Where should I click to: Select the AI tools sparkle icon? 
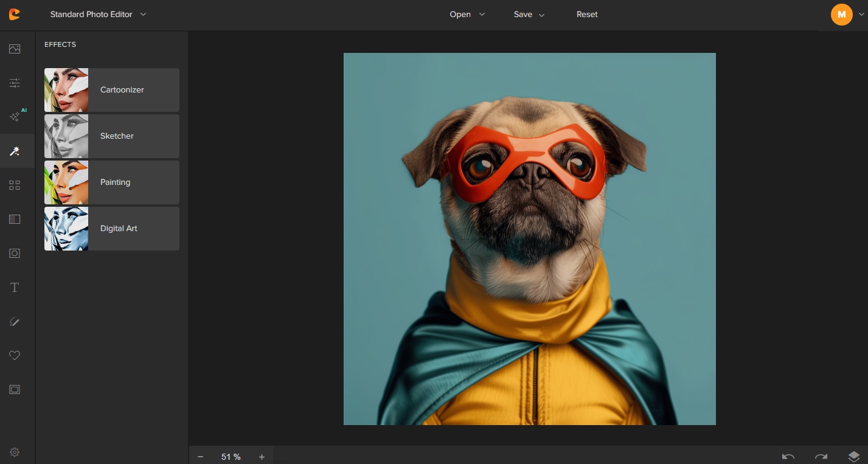[x=16, y=116]
